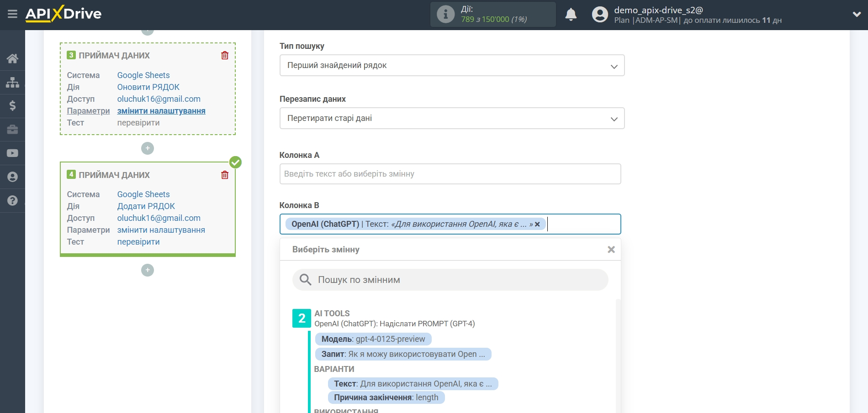Open the briefcase sidebar icon
868x413 pixels.
pos(12,130)
